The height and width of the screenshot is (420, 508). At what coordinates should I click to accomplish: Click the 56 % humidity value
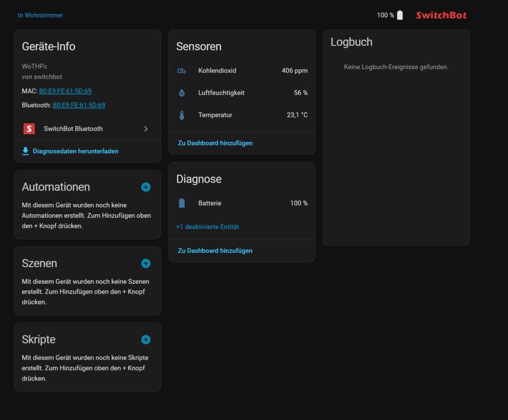click(301, 93)
